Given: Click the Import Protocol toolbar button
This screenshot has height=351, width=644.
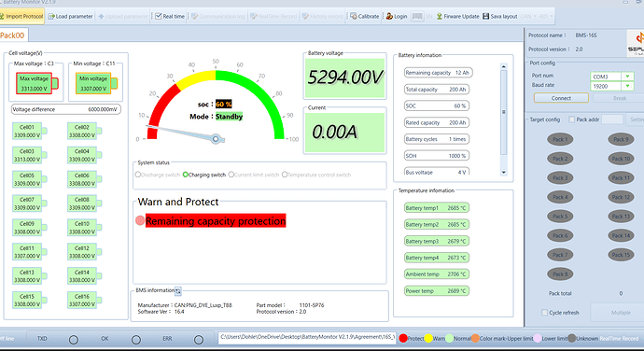Looking at the screenshot, I should coord(21,17).
